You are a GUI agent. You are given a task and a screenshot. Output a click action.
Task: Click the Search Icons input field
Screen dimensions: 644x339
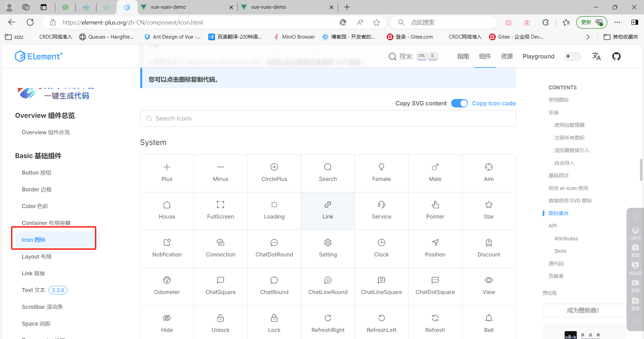pyautogui.click(x=328, y=118)
